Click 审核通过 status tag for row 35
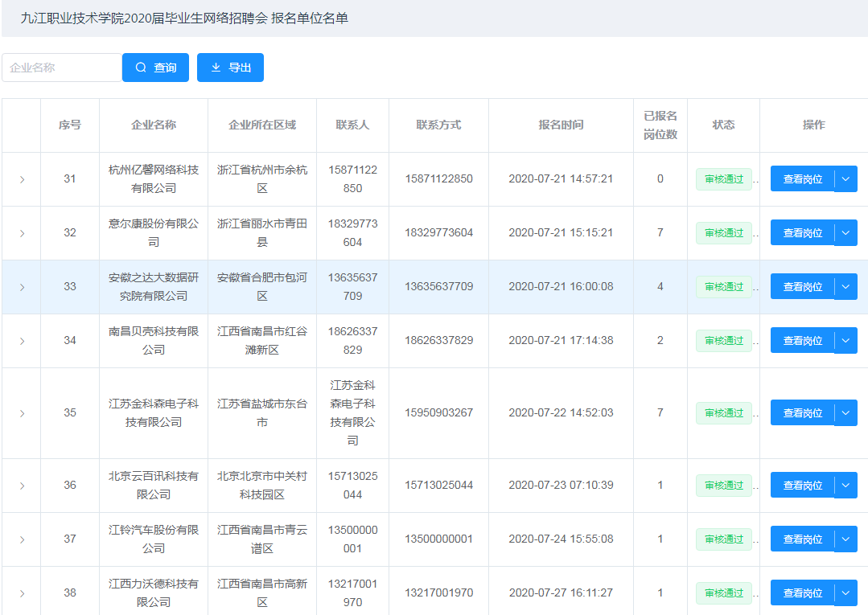Screen dimensions: 868x615 pyautogui.click(x=723, y=412)
